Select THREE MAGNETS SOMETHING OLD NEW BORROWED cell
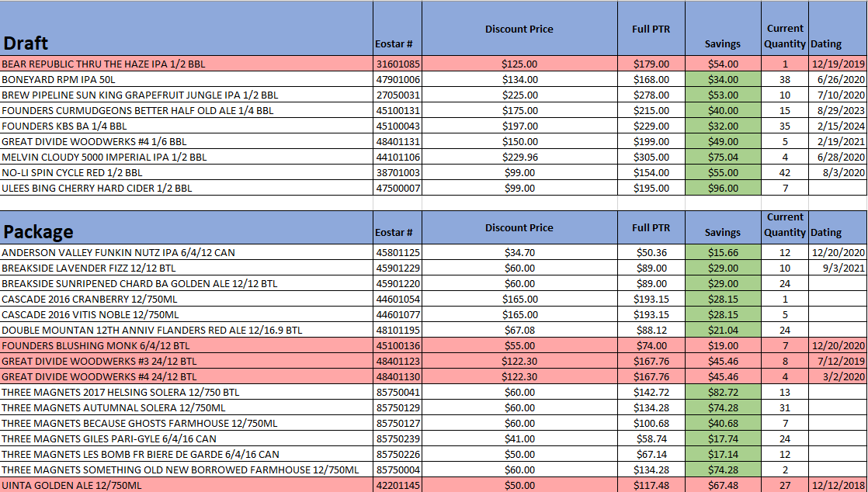 tap(186, 469)
